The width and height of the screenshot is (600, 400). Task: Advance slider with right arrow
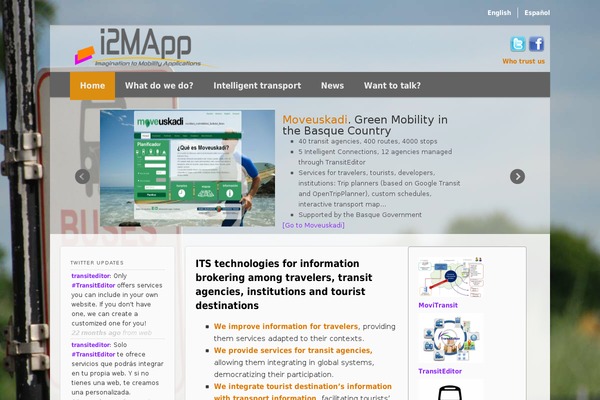(517, 176)
